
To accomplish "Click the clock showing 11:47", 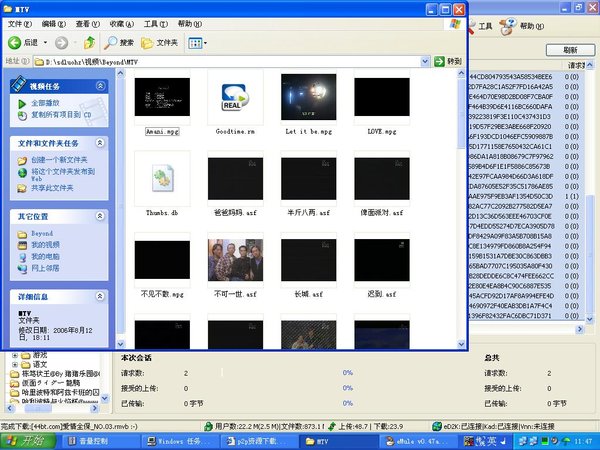I will point(583,442).
